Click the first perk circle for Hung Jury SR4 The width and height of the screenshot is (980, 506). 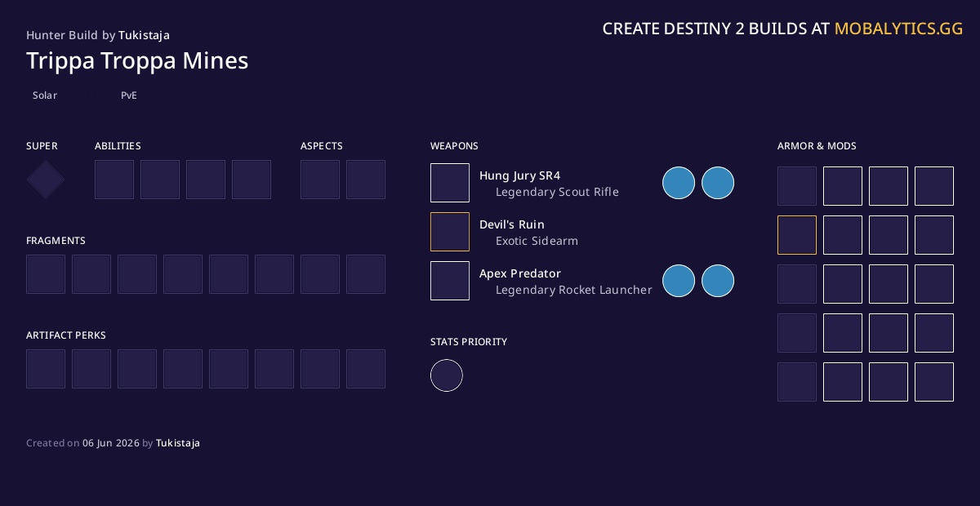click(x=679, y=183)
